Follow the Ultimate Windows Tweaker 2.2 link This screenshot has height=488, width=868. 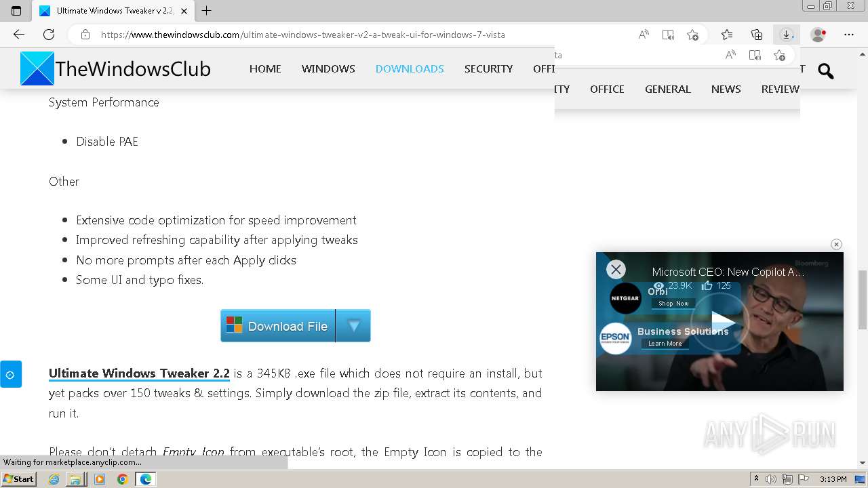pos(139,373)
